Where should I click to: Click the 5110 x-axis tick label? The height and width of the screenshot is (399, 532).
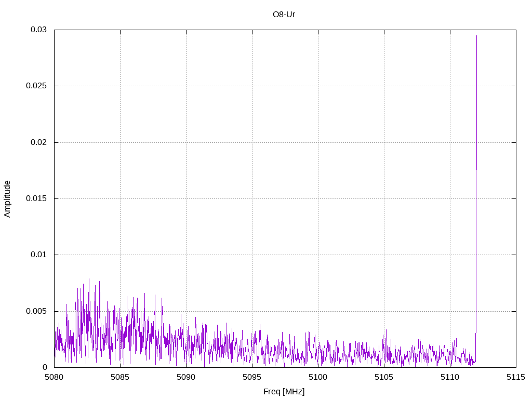(x=450, y=377)
